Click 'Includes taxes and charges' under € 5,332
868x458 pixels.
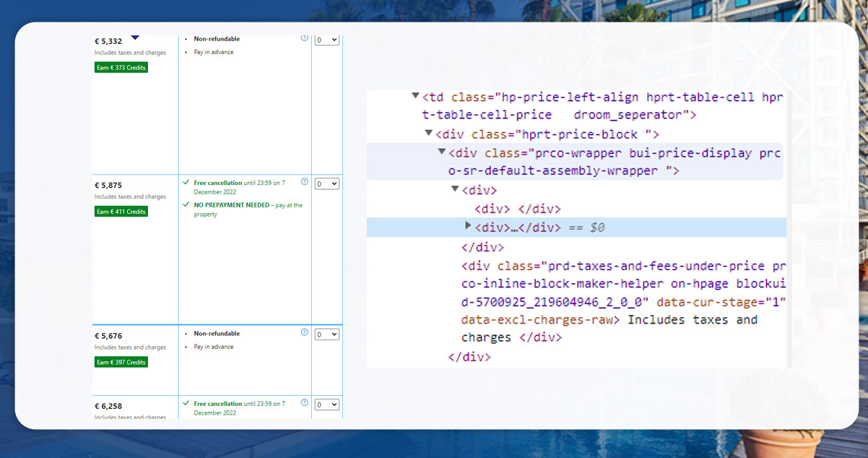130,53
